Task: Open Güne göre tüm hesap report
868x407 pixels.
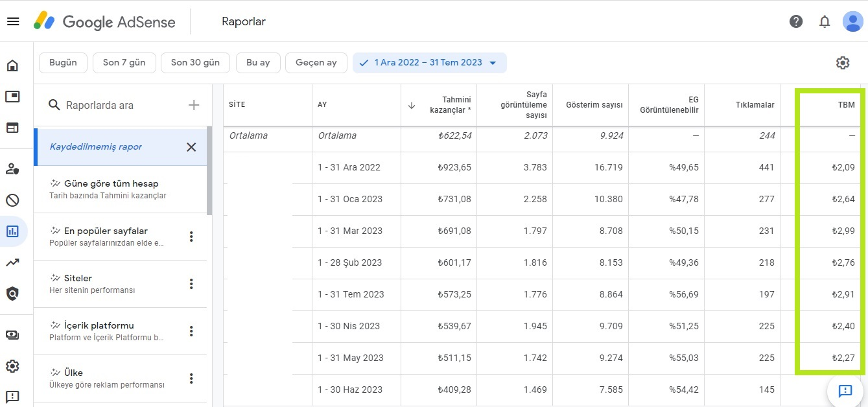Action: (x=120, y=189)
